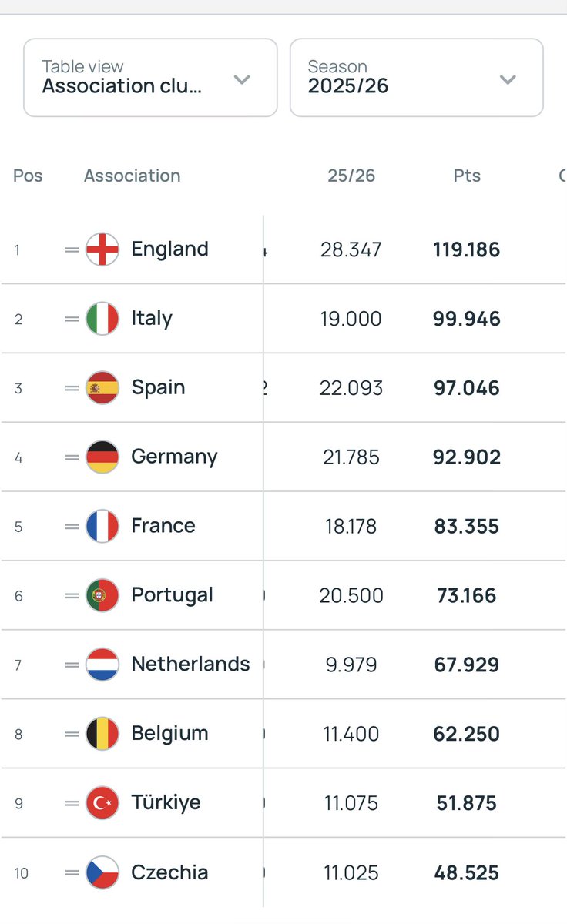
Task: Open the England association link
Action: (x=169, y=249)
